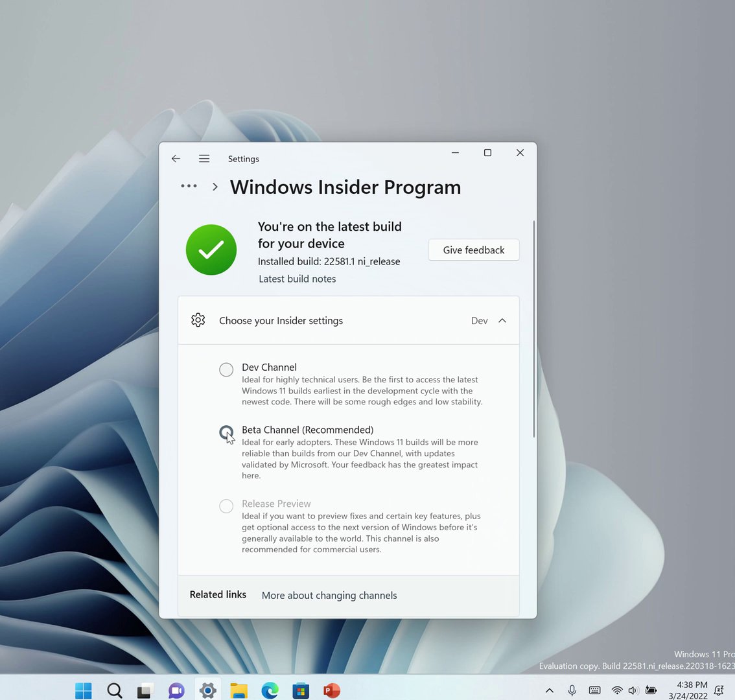Click the back arrow in Settings
735x700 pixels.
pos(176,159)
